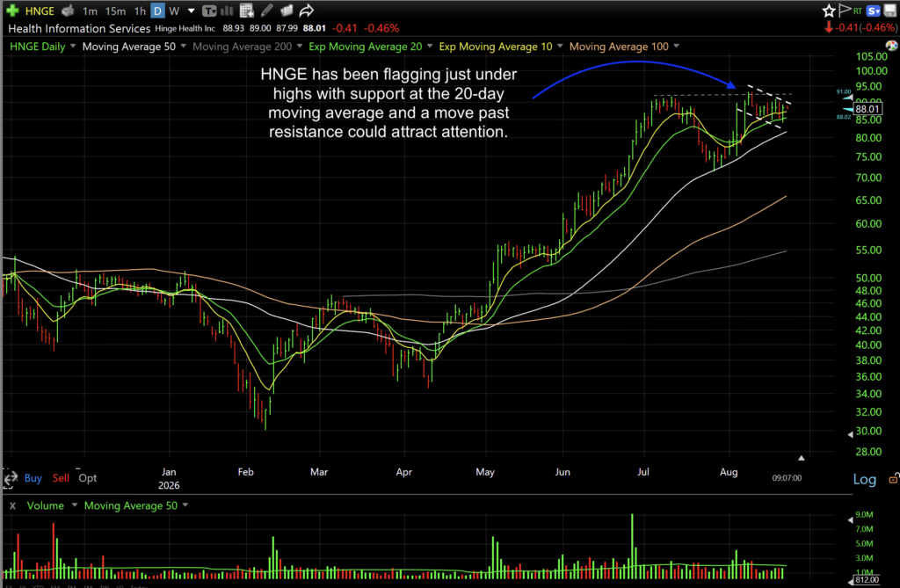Image resolution: width=900 pixels, height=588 pixels.
Task: Toggle Log scale on the price axis
Action: click(865, 479)
